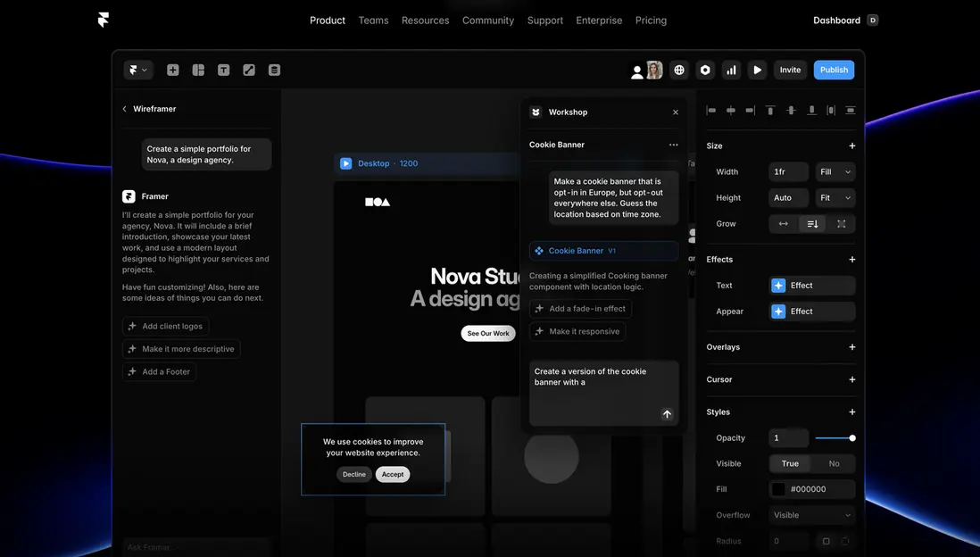Add a Size property with plus
980x557 pixels.
[851, 145]
